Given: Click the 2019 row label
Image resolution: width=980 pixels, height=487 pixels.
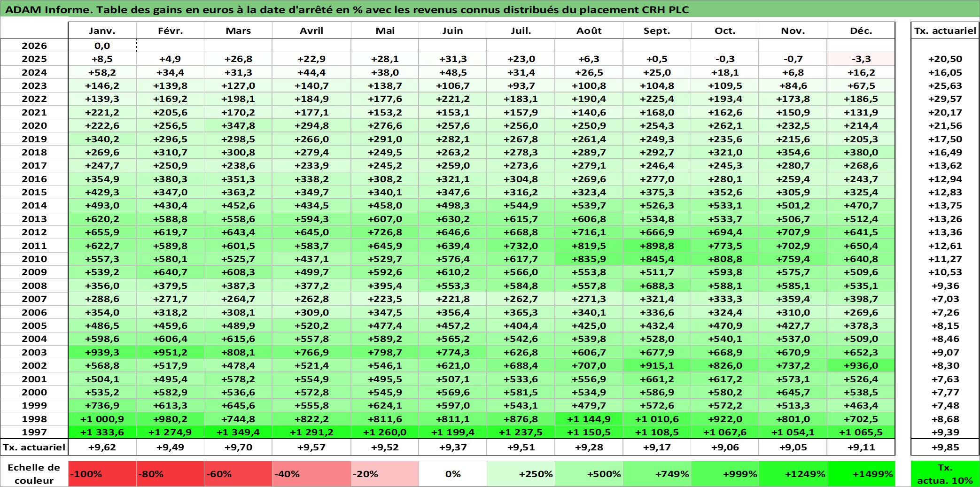Looking at the screenshot, I should [34, 139].
